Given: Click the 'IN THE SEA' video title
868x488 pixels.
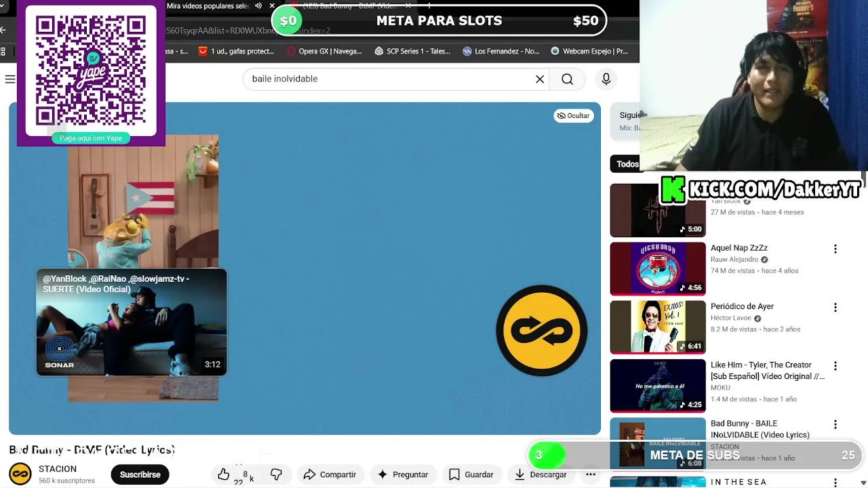Looking at the screenshot, I should coord(738,482).
